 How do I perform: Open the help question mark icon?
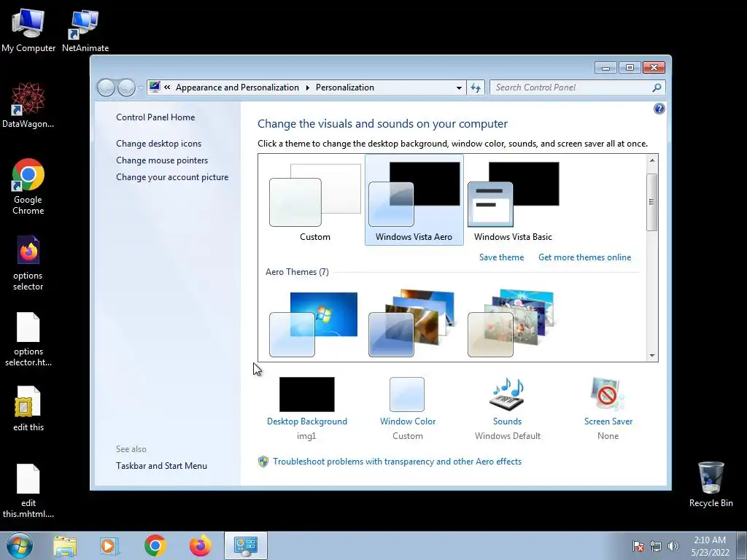(x=659, y=109)
